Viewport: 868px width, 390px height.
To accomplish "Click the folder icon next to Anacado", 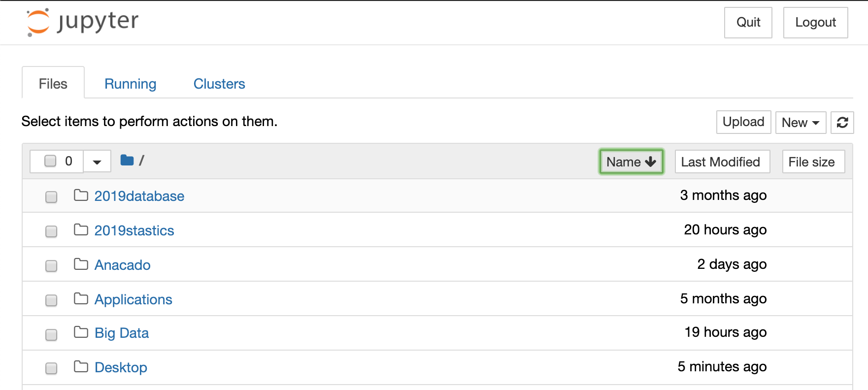I will [x=81, y=264].
